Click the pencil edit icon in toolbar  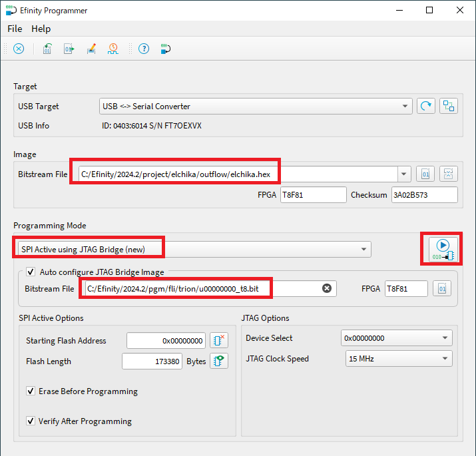coord(92,49)
